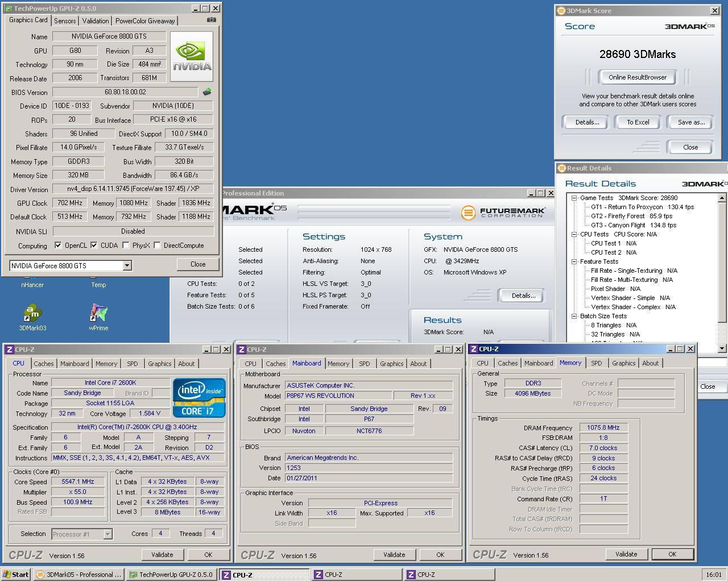Click Validate in the CPU-Z Memory window

coord(626,554)
